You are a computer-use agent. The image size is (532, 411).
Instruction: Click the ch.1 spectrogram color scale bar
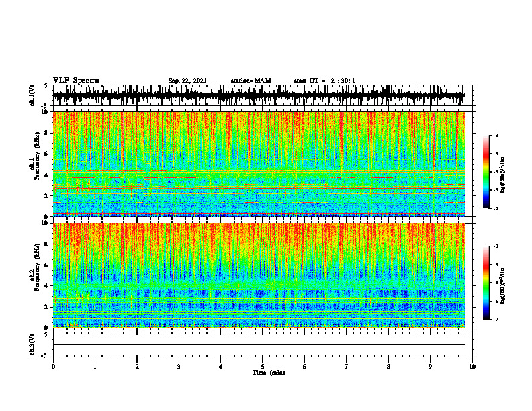coord(486,172)
